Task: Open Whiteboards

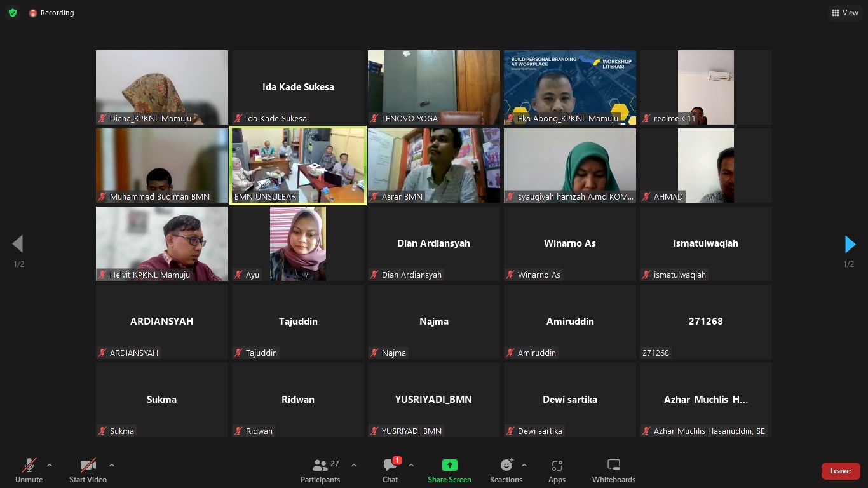Action: (613, 471)
